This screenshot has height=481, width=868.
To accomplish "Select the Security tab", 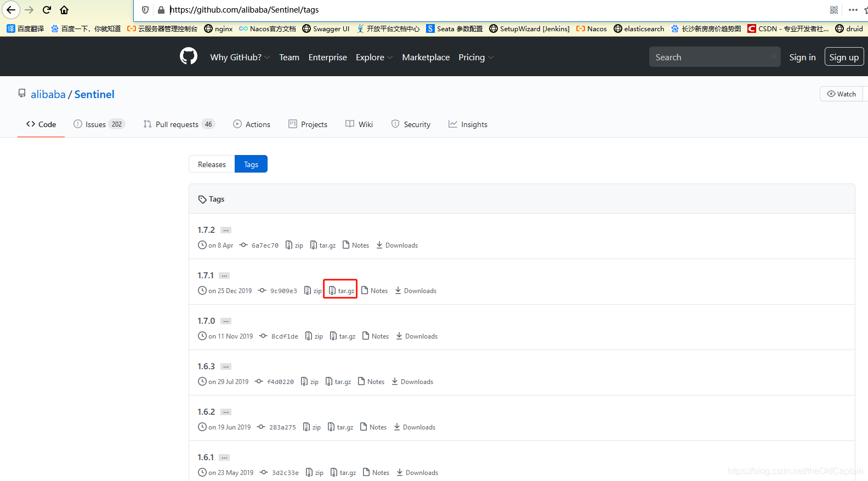I will (x=411, y=124).
